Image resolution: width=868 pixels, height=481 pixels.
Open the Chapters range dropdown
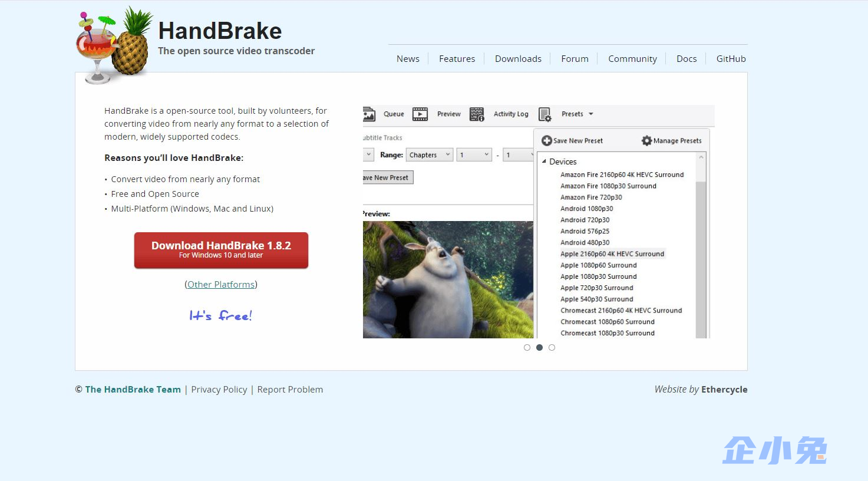click(x=429, y=154)
